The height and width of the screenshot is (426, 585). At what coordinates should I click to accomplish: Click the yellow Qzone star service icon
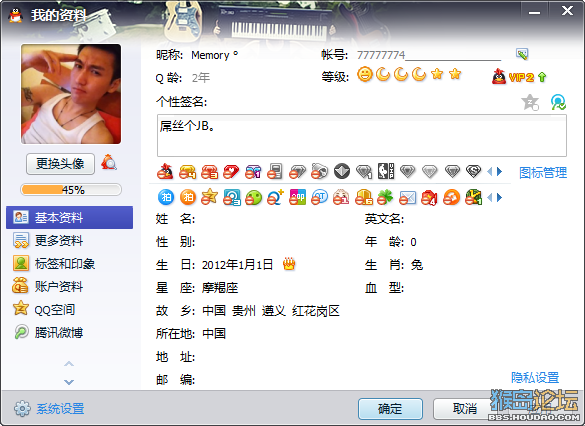click(x=210, y=197)
